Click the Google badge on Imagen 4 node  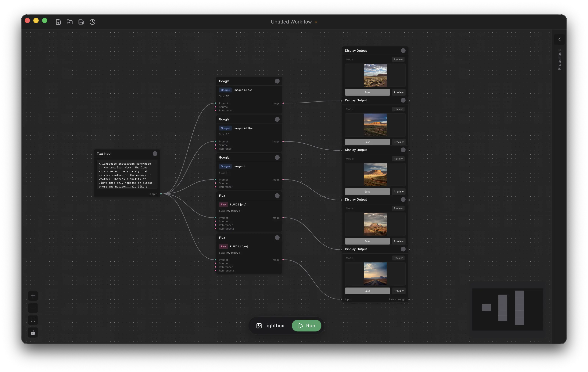coord(225,166)
